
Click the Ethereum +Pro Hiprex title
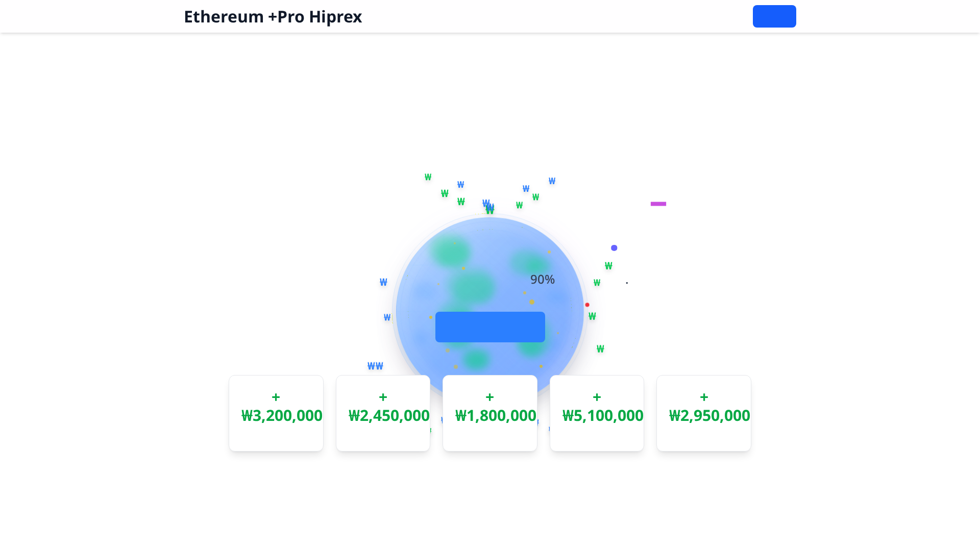[273, 16]
